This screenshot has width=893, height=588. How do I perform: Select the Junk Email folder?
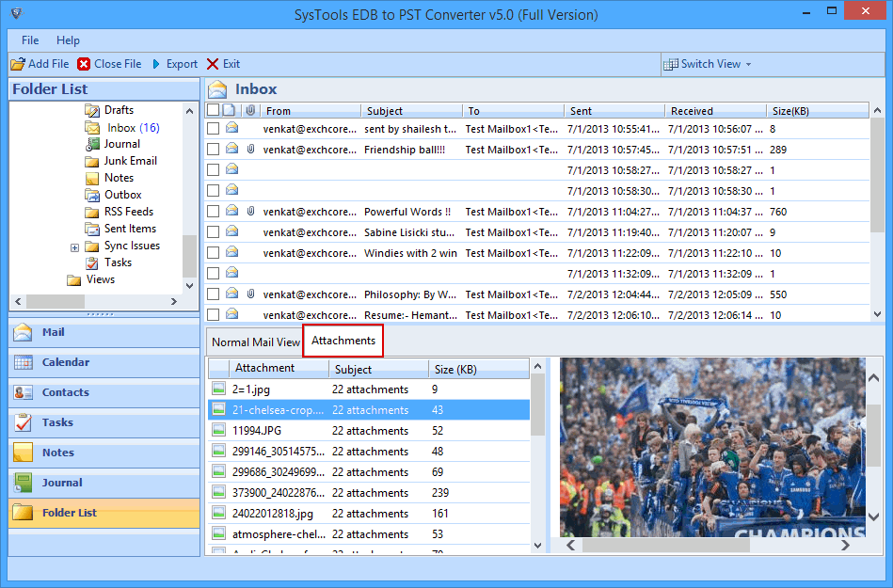(131, 161)
